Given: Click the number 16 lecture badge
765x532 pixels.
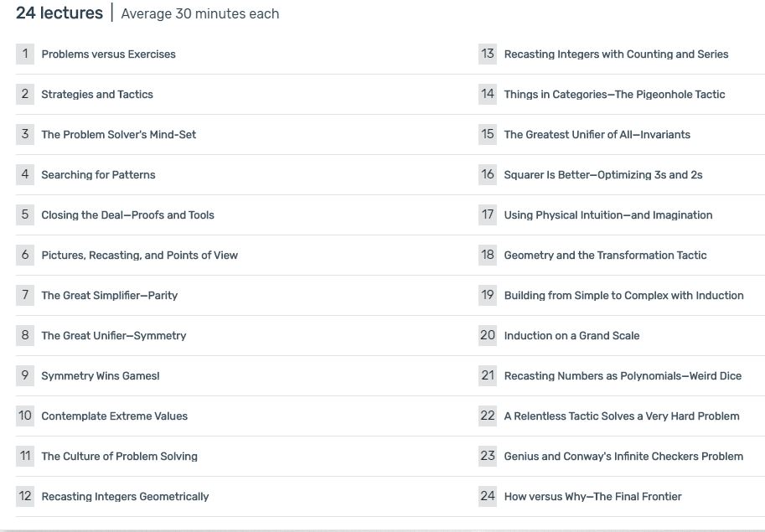Looking at the screenshot, I should [488, 174].
